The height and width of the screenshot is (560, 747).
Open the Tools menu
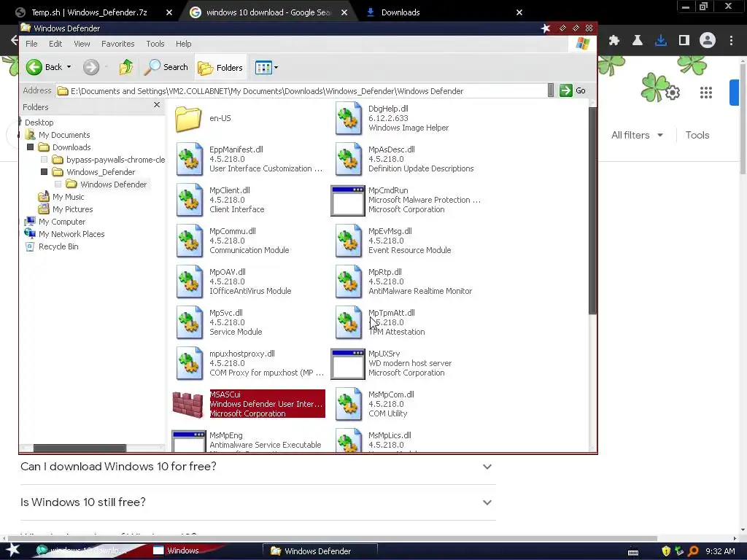point(155,44)
